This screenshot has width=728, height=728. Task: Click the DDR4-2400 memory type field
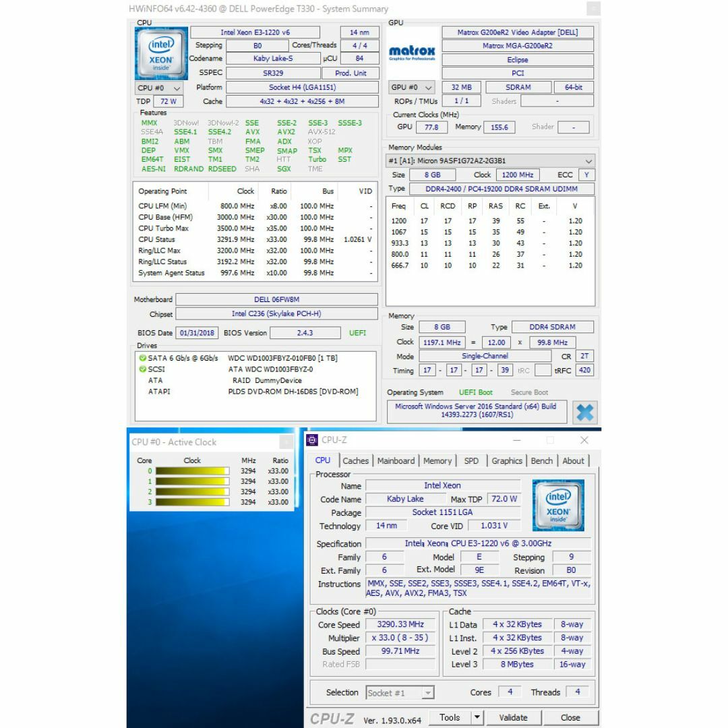click(x=502, y=189)
